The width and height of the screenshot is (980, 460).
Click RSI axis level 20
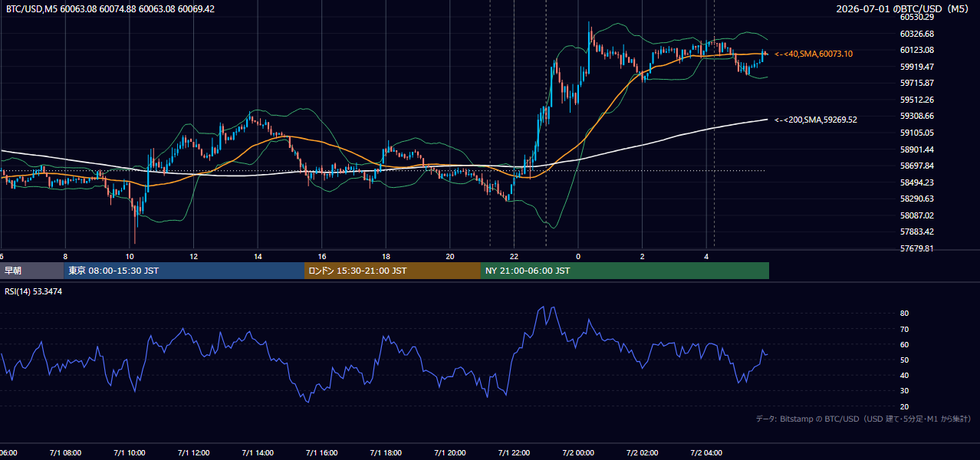pyautogui.click(x=904, y=406)
